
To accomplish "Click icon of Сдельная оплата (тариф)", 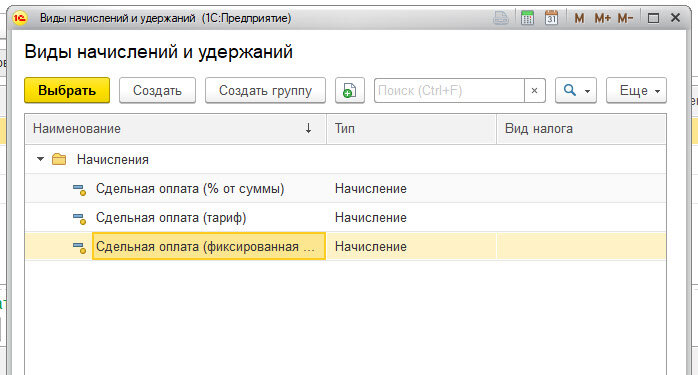I will (x=79, y=218).
